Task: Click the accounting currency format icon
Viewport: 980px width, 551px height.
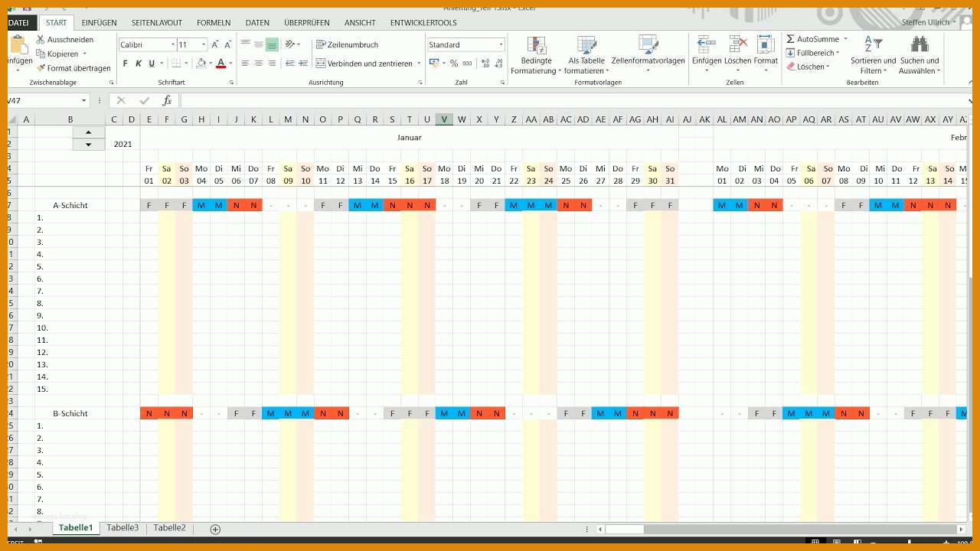Action: (434, 64)
